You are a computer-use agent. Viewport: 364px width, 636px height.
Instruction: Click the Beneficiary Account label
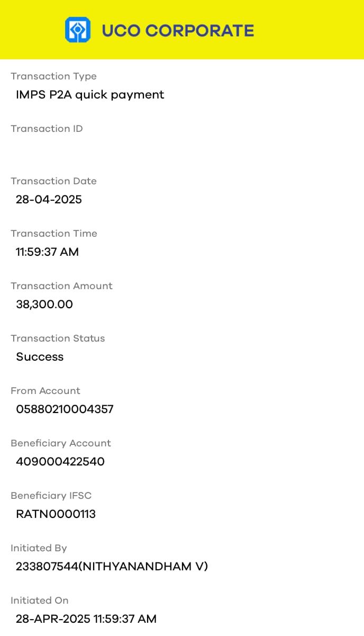(61, 443)
